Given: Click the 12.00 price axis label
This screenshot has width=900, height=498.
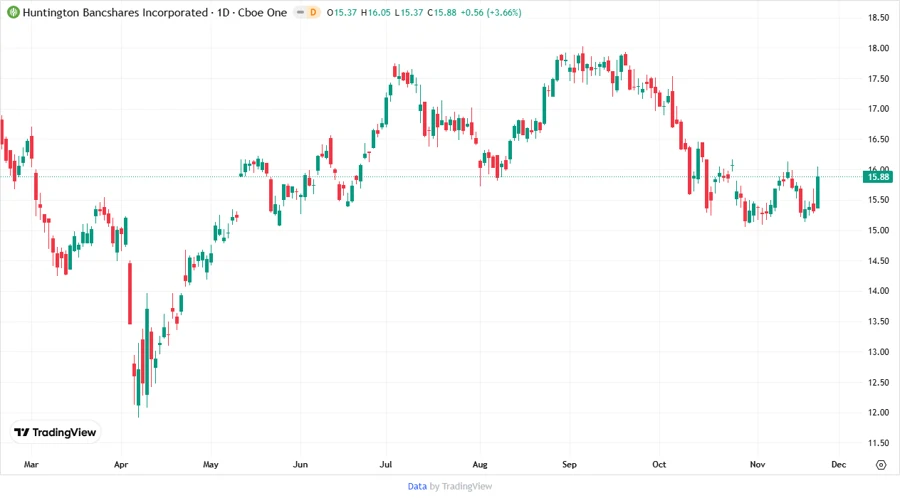Looking at the screenshot, I should click(x=878, y=413).
